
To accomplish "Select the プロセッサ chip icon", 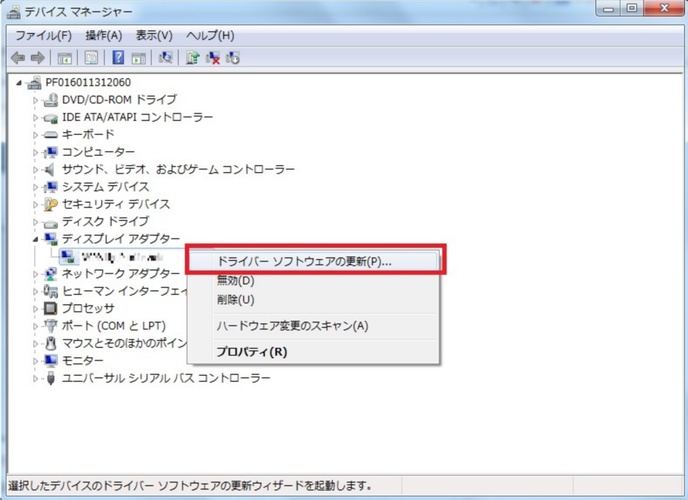I will click(x=50, y=308).
